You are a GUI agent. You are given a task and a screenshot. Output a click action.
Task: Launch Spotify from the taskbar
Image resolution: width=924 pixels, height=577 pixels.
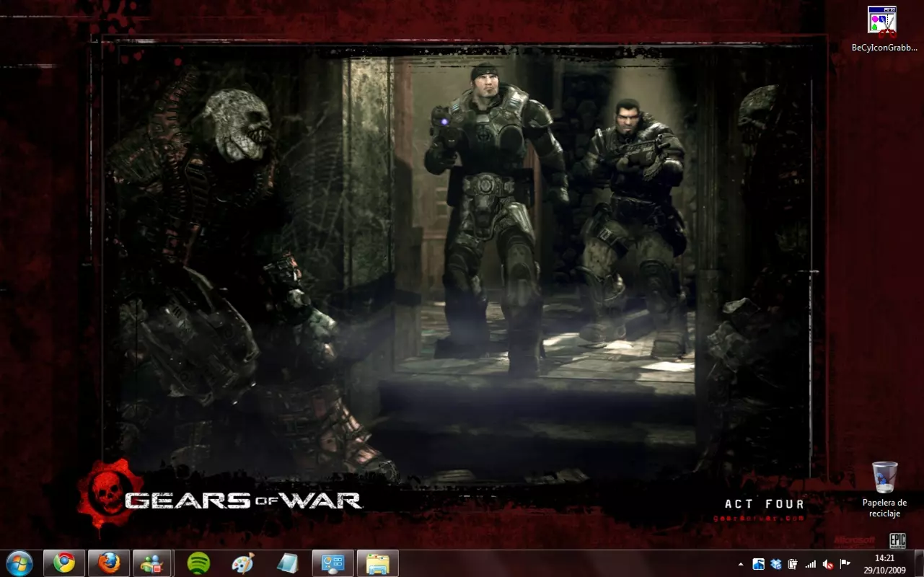tap(198, 563)
